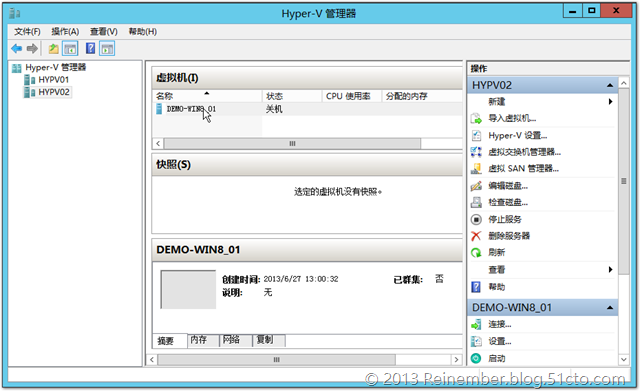Sort by the CPU 使用率 column header

[352, 96]
